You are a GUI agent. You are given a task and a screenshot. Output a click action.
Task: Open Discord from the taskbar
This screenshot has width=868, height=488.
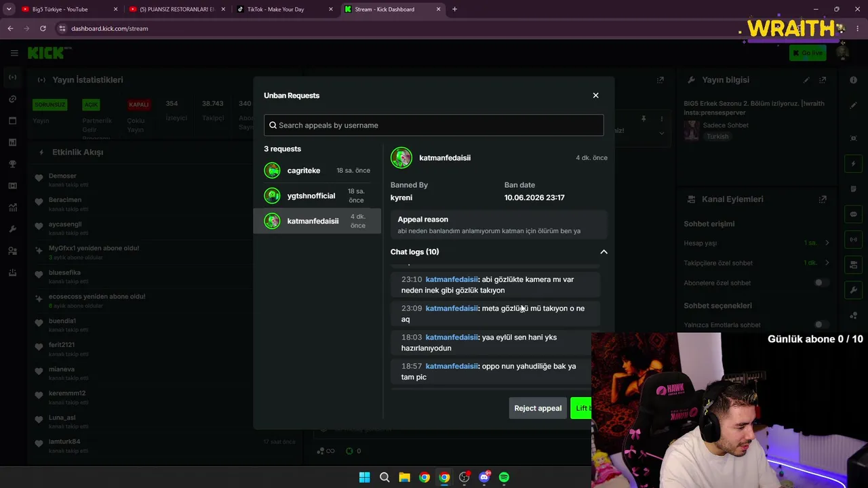tap(484, 477)
